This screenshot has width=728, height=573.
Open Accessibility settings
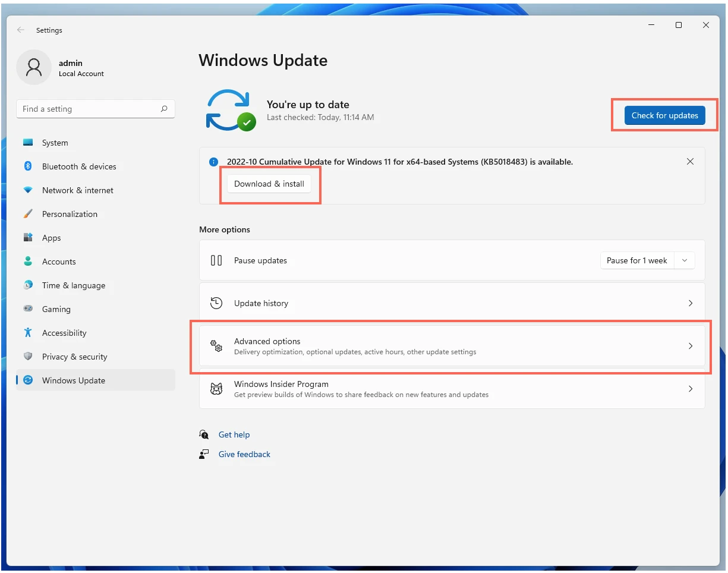pos(96,333)
